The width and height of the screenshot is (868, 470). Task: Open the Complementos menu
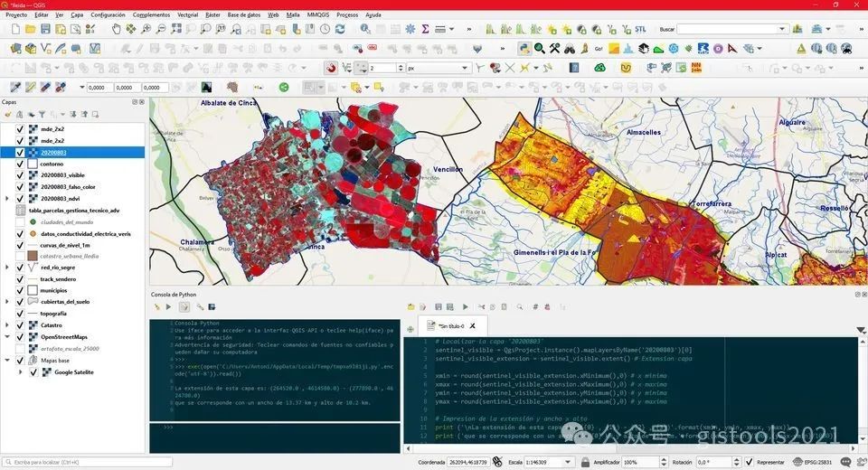click(x=151, y=15)
